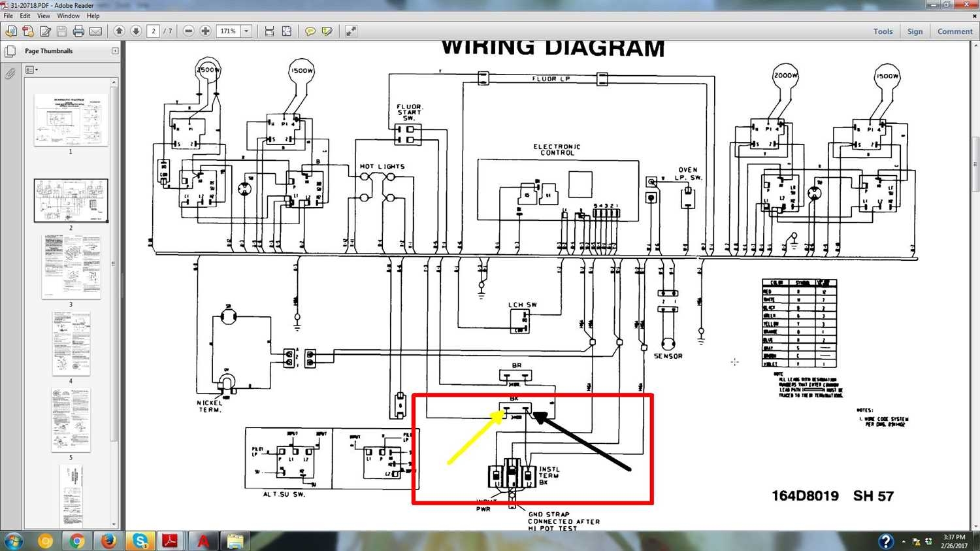Zoom in with the plus icon

205,31
